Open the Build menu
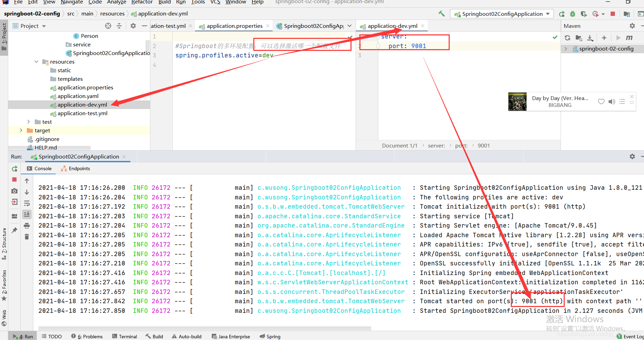 (164, 2)
